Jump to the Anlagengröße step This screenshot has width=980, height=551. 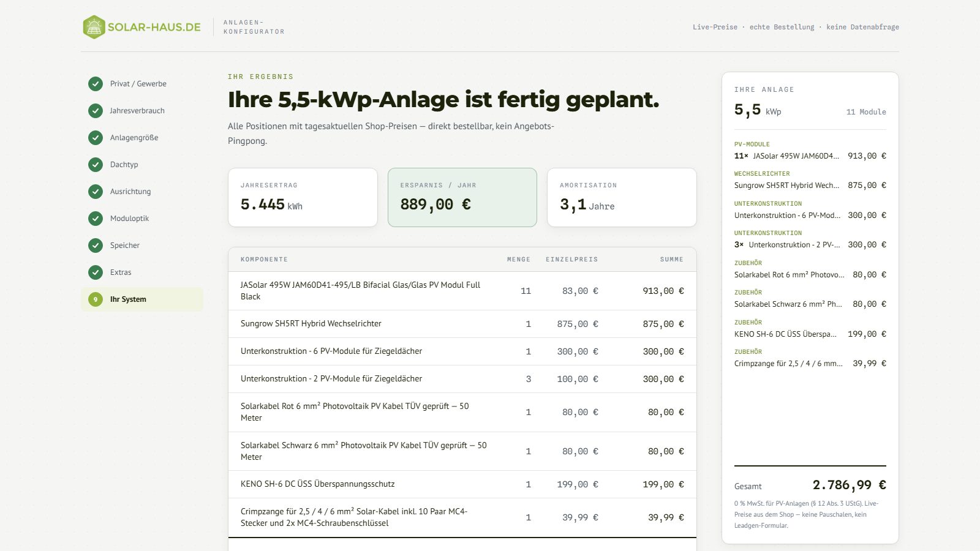click(142, 138)
